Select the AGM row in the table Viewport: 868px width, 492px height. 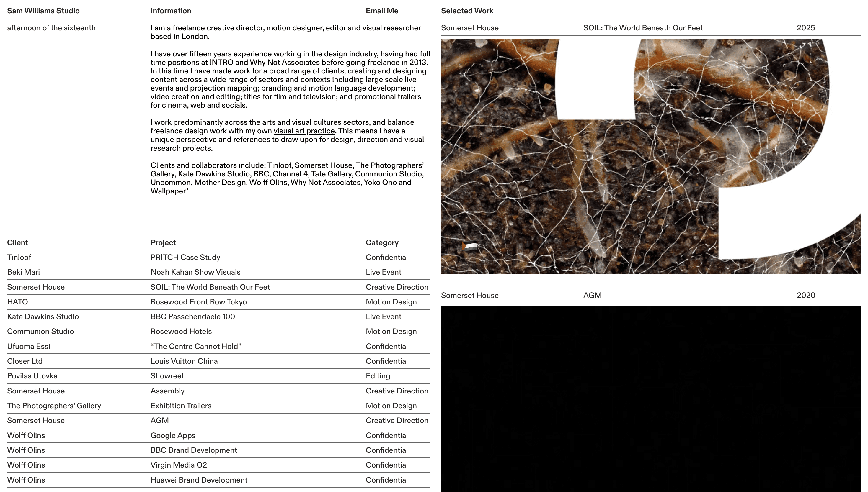click(159, 420)
